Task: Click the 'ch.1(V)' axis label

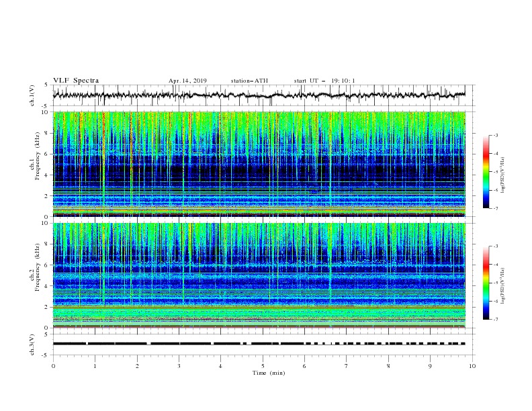Action: 32,95
